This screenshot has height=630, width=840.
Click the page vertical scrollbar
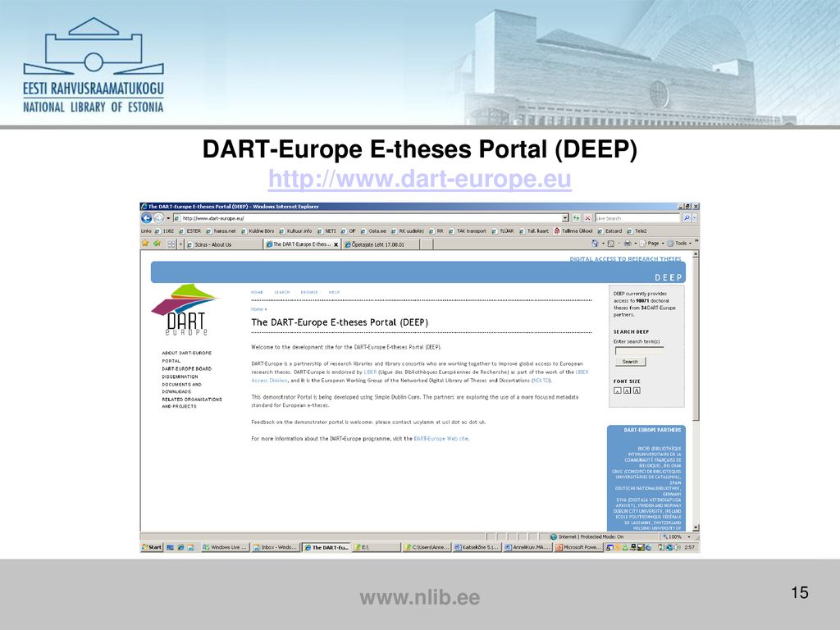click(x=696, y=391)
